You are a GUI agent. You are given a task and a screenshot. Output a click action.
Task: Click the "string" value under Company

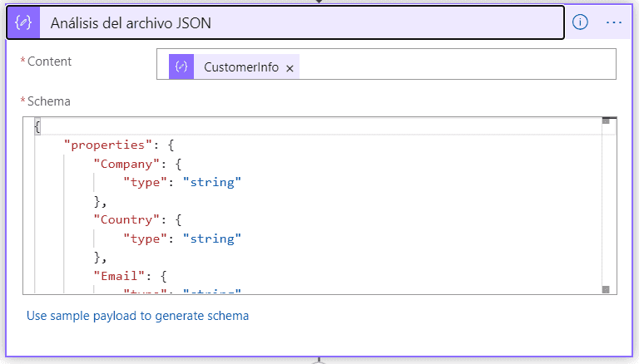(212, 182)
